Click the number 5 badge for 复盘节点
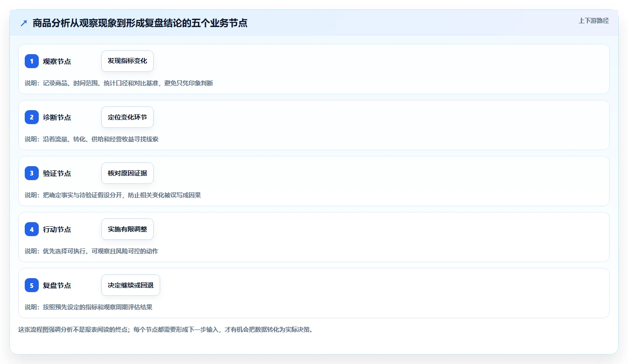 pyautogui.click(x=32, y=285)
